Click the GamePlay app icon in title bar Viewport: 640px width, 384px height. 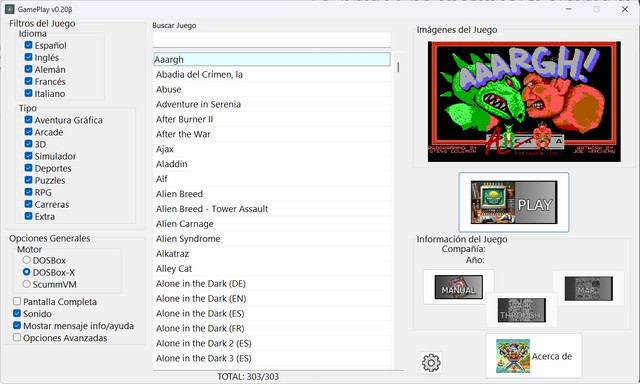pos(10,9)
